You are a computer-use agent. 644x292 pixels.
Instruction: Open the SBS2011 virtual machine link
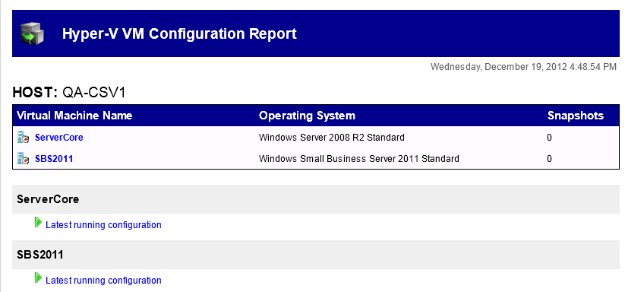pos(54,159)
